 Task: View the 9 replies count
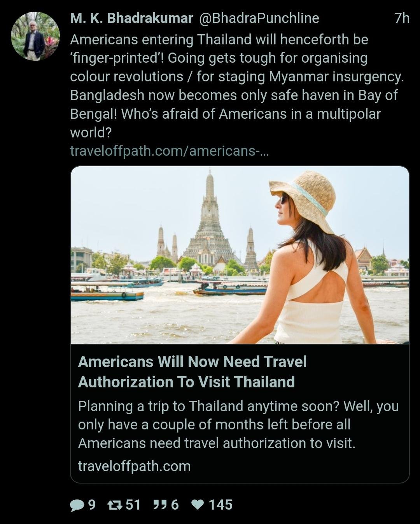pos(92,505)
